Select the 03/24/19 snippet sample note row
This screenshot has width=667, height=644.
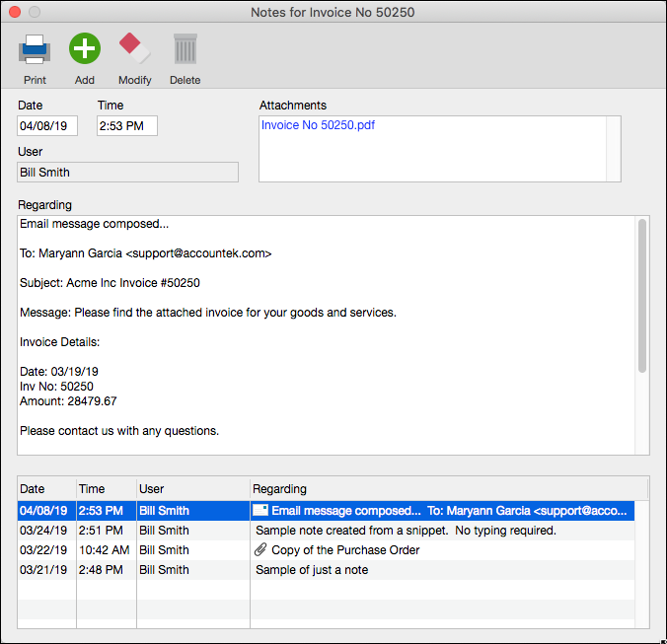pyautogui.click(x=326, y=531)
